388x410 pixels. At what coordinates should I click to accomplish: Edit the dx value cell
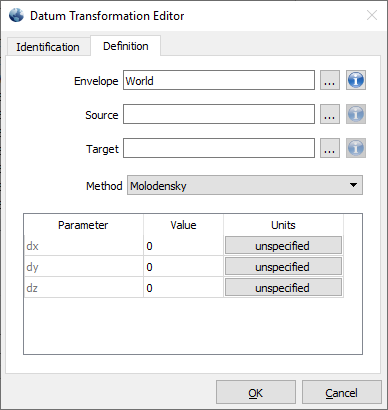183,246
